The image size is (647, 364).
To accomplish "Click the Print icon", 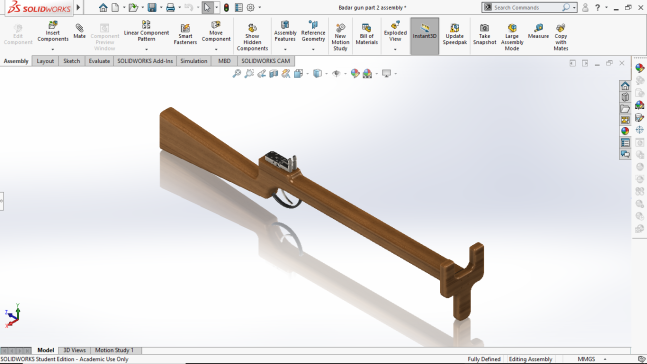I will [170, 7].
